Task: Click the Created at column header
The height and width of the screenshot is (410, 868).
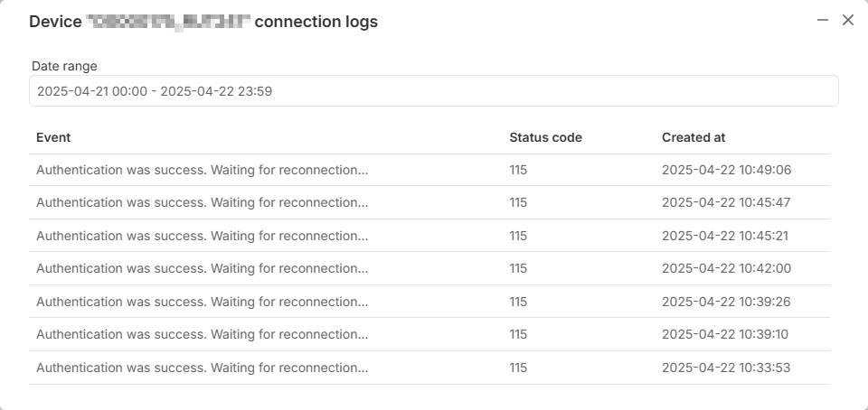Action: (x=693, y=137)
